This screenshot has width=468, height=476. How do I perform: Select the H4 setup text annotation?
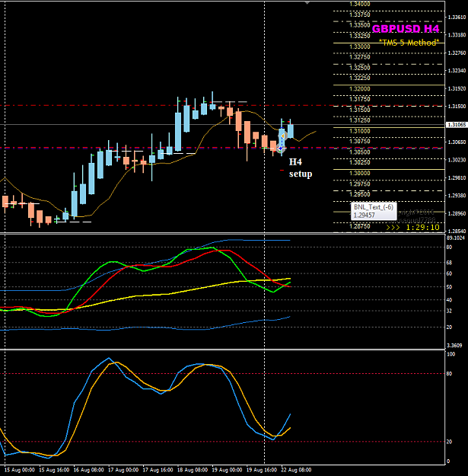[x=301, y=168]
